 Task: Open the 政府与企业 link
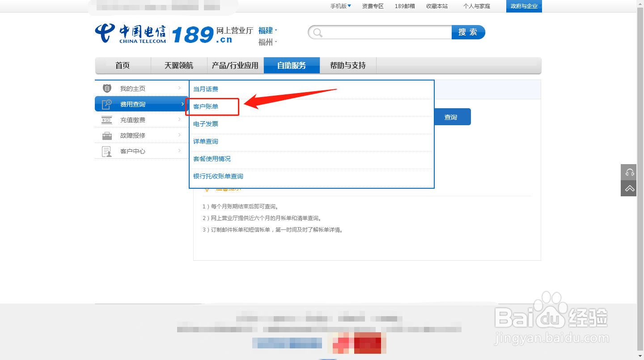(524, 6)
